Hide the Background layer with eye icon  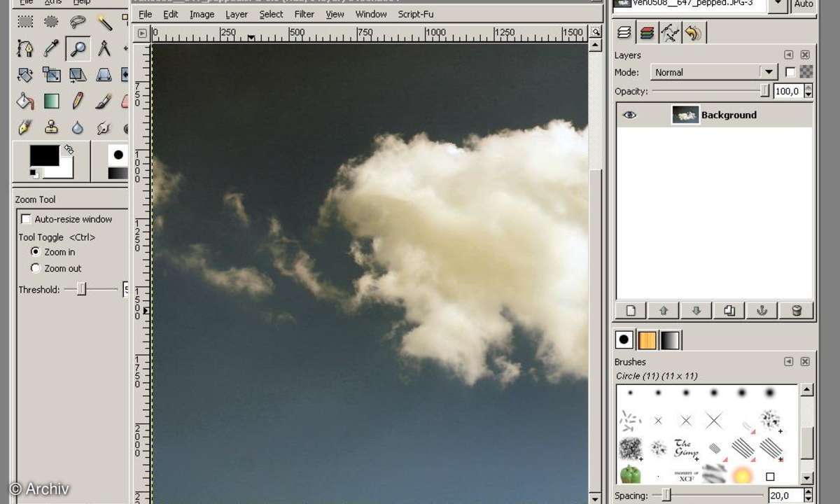pos(629,115)
